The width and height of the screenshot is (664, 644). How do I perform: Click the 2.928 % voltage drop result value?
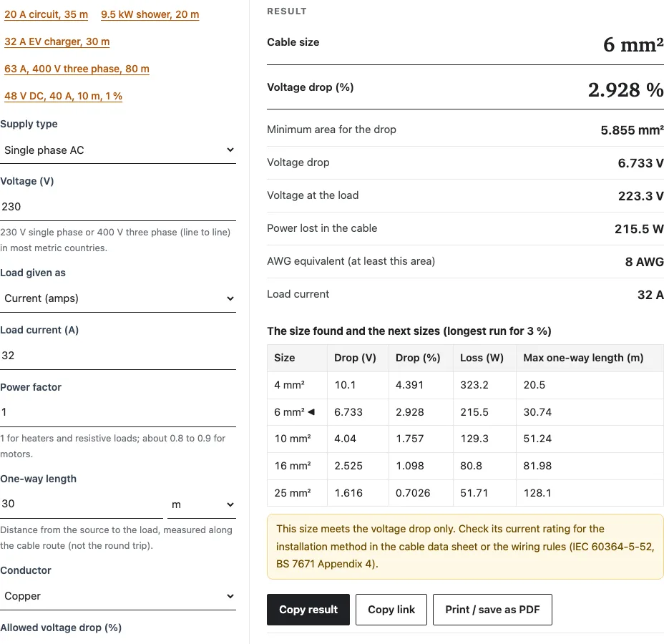click(x=625, y=89)
